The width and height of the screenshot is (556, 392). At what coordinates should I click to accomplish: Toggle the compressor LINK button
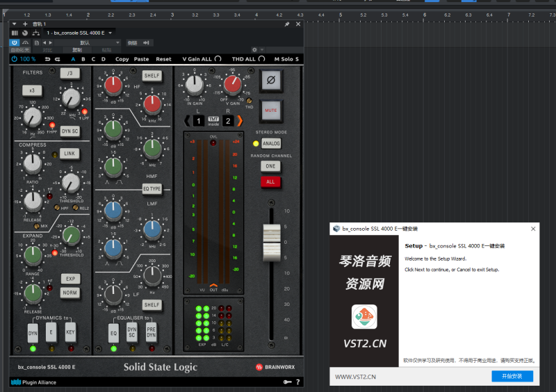click(x=69, y=154)
